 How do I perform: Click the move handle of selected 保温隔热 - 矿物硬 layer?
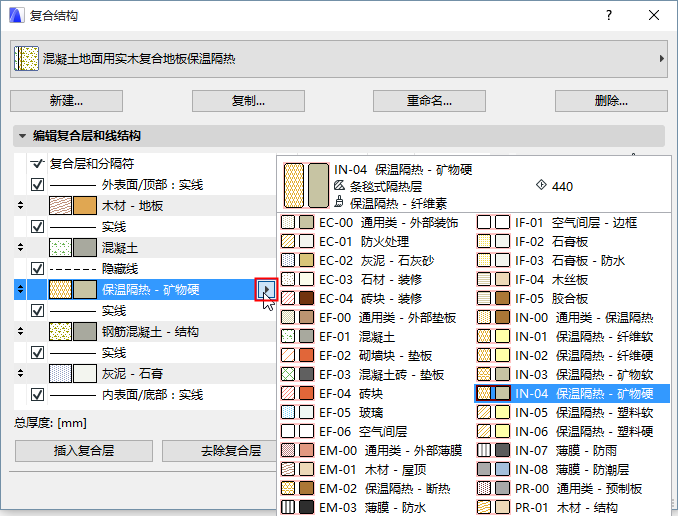(20, 289)
